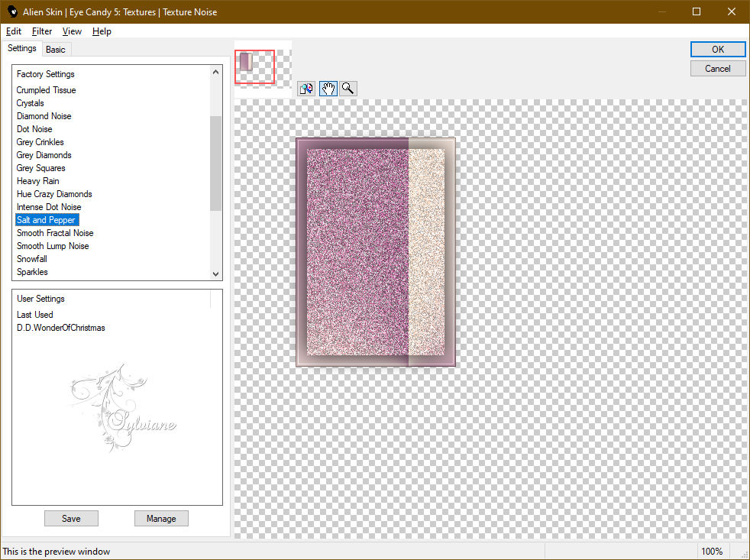This screenshot has height=560, width=750.
Task: Click the down arrow of the Factory Settings scrollbar
Action: 215,274
